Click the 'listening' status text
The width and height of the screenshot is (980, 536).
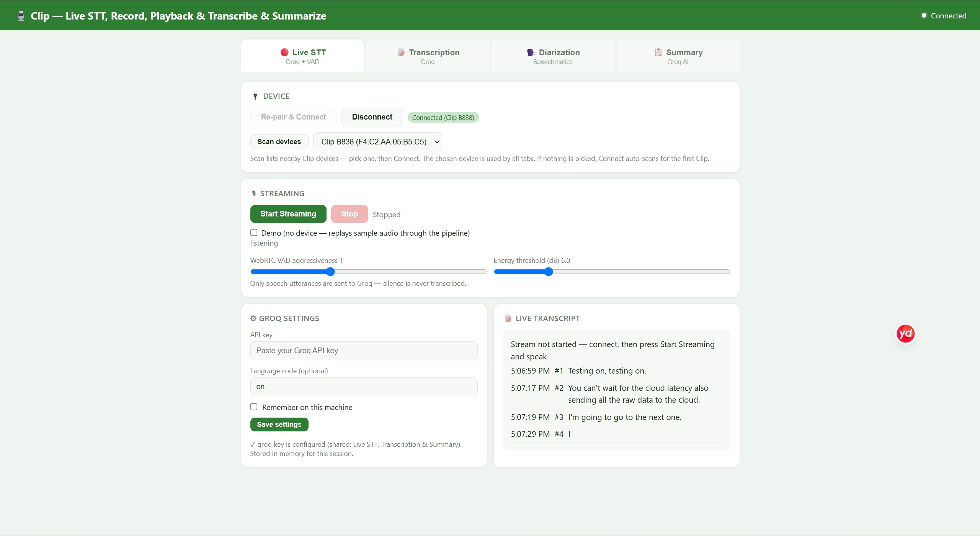point(264,243)
